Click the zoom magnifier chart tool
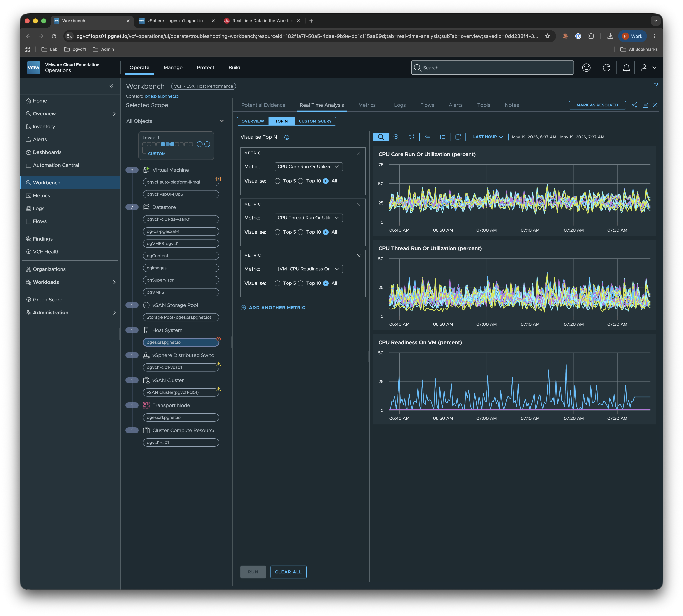The height and width of the screenshot is (616, 683). tap(381, 137)
